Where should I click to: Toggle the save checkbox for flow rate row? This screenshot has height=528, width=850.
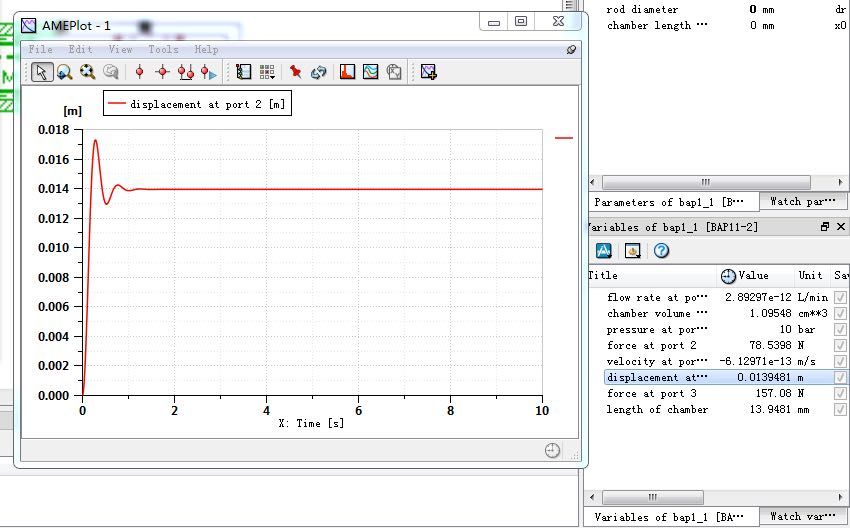(840, 298)
